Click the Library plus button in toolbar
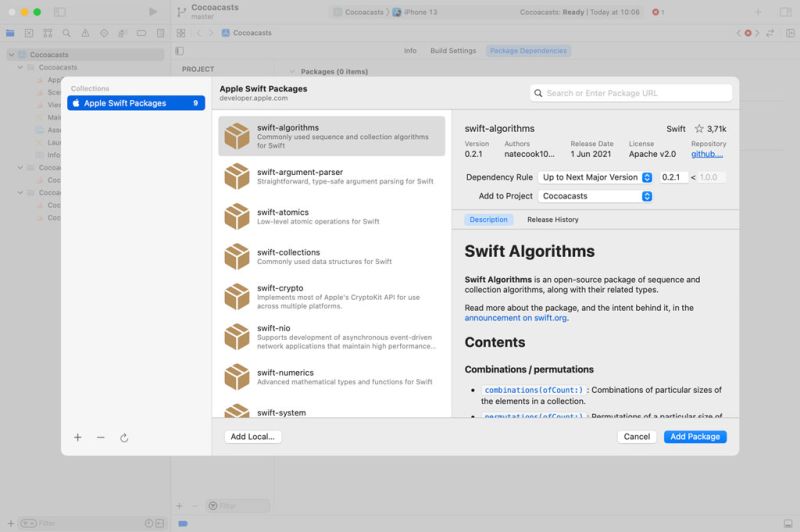800x532 pixels. pyautogui.click(x=758, y=12)
